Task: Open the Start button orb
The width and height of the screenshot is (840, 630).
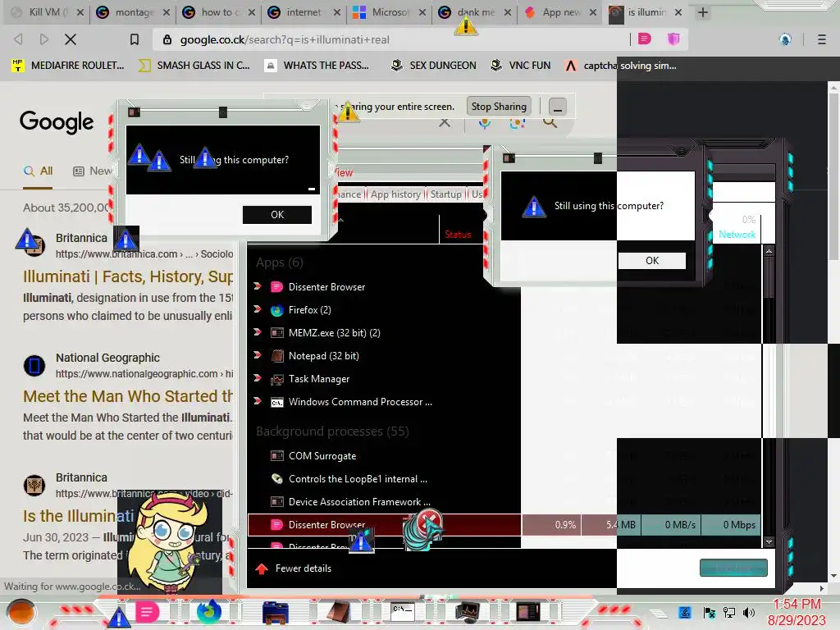Action: coord(21,613)
